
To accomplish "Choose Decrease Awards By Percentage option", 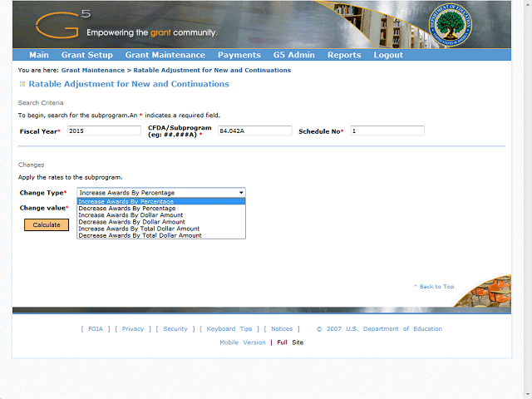I will (161, 209).
